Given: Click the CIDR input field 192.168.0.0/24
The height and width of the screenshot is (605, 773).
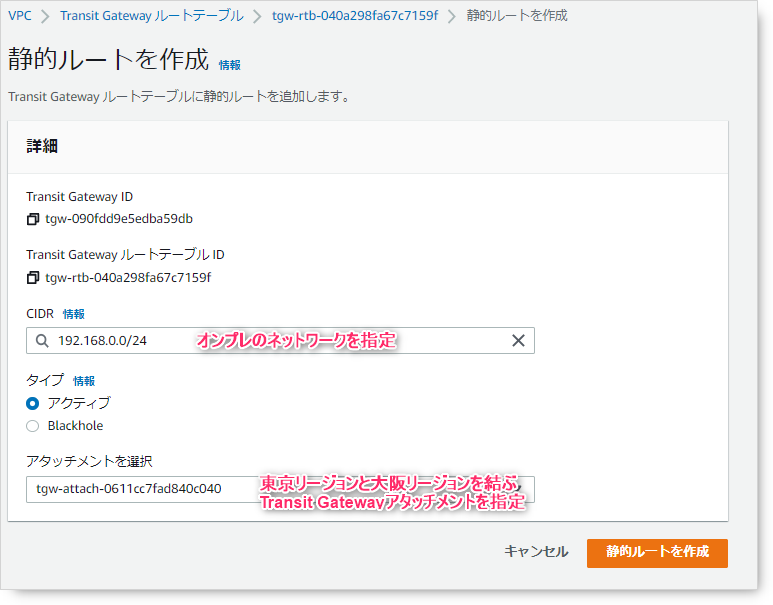Looking at the screenshot, I should [280, 340].
